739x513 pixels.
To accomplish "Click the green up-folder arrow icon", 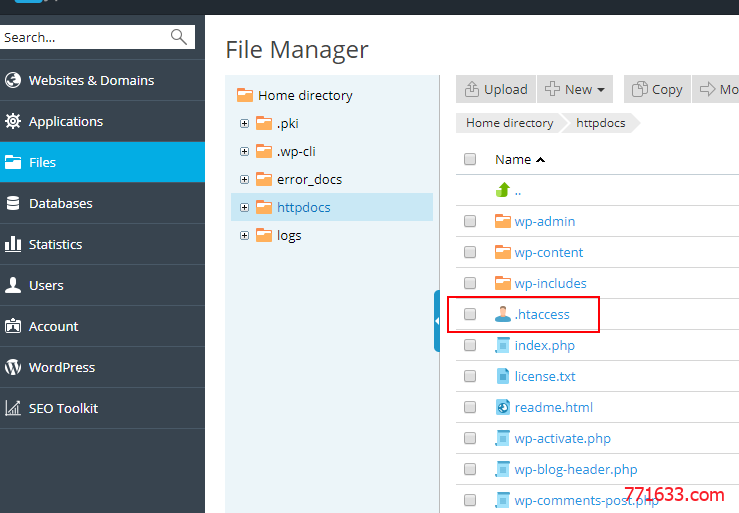I will point(503,190).
